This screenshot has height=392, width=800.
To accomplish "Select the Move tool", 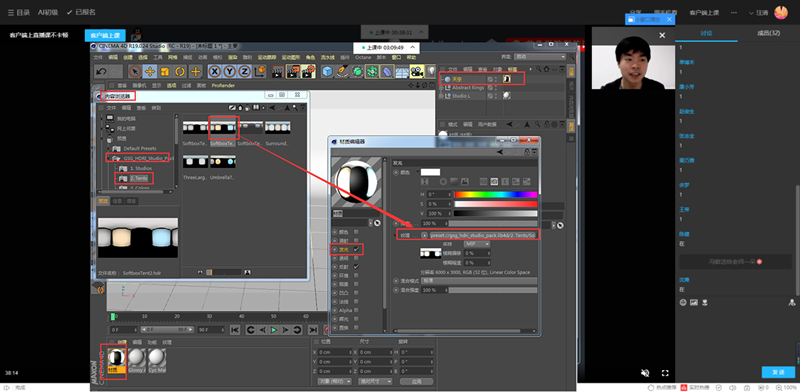I will point(150,71).
